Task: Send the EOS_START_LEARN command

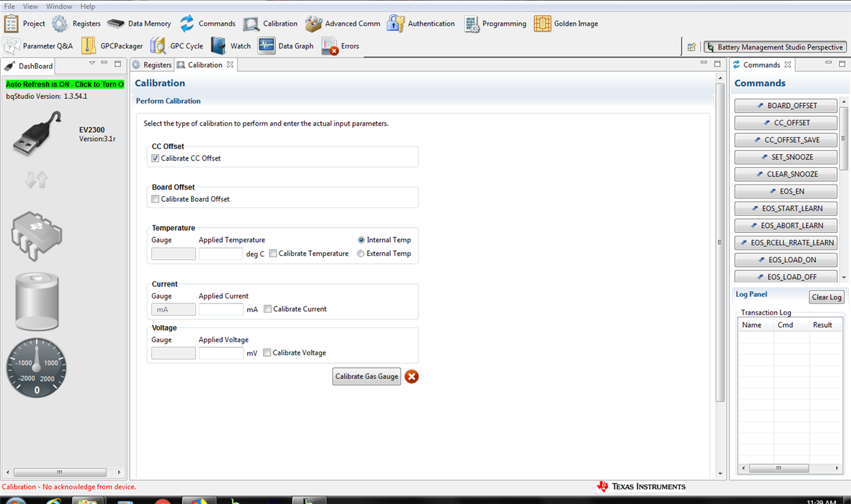Action: (786, 208)
